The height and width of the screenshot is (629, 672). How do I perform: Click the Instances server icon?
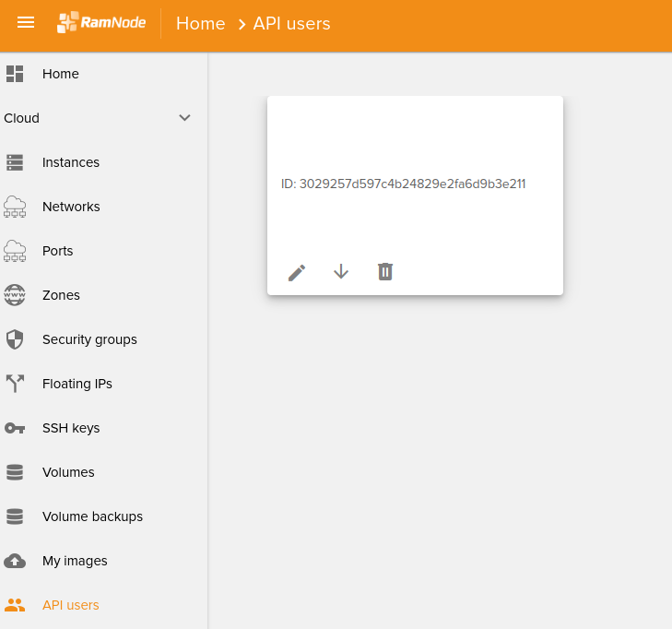(x=15, y=162)
